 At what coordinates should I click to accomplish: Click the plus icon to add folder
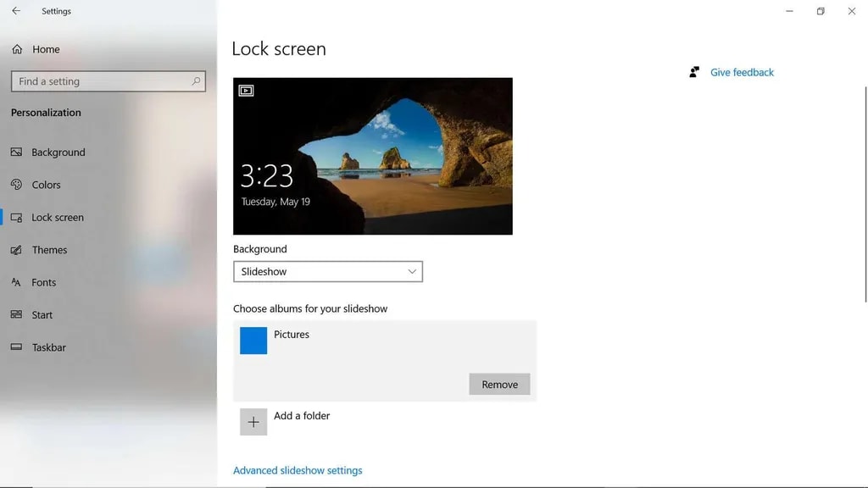click(x=253, y=422)
